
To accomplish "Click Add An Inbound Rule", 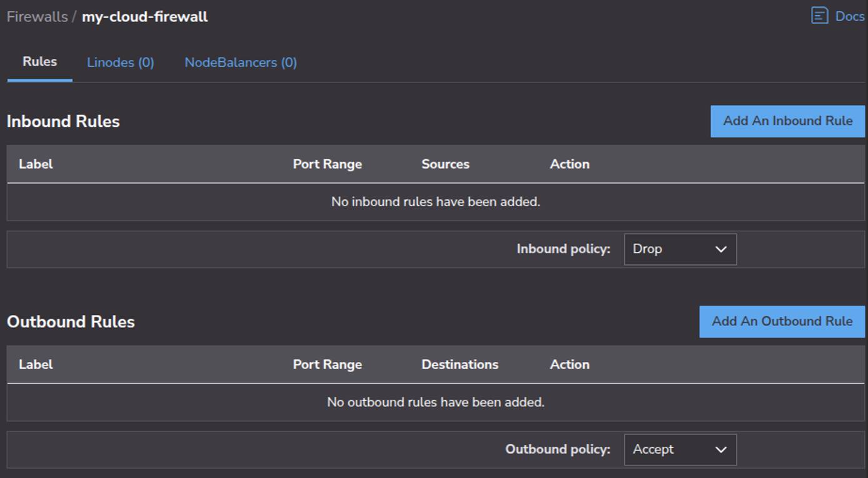I will (787, 121).
